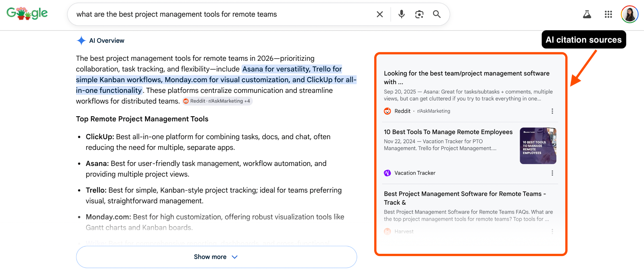
Task: Click the Harvest source name
Action: 404,232
